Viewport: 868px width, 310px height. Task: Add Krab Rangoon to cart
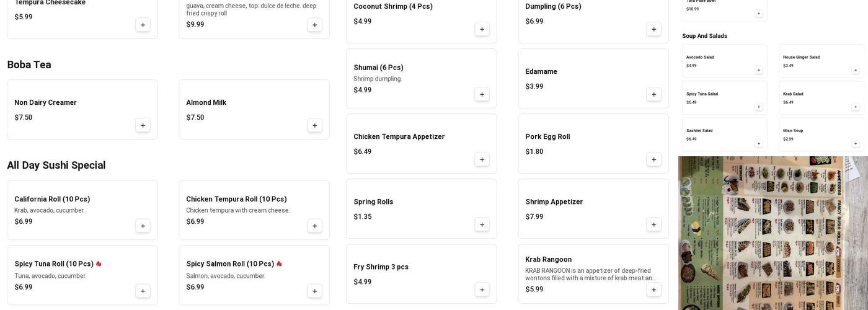coord(653,290)
